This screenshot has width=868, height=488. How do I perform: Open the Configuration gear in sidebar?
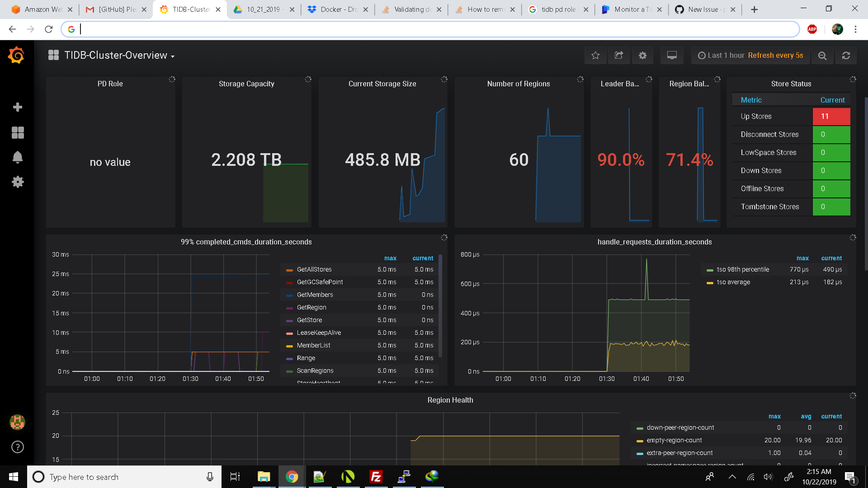[x=18, y=182]
